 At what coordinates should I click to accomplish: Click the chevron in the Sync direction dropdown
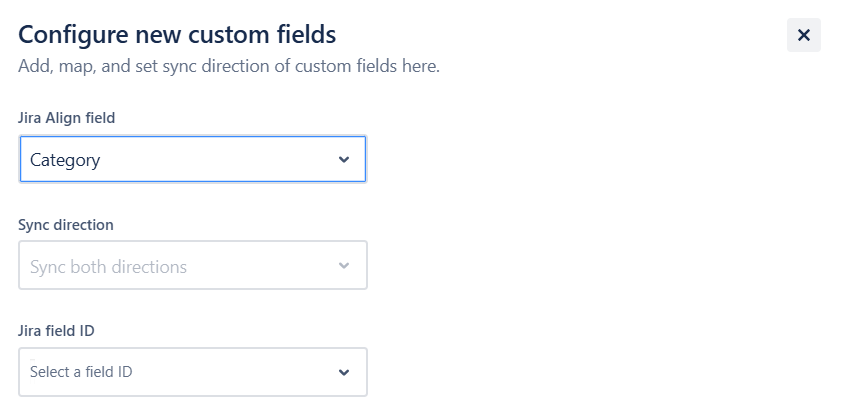pyautogui.click(x=344, y=266)
